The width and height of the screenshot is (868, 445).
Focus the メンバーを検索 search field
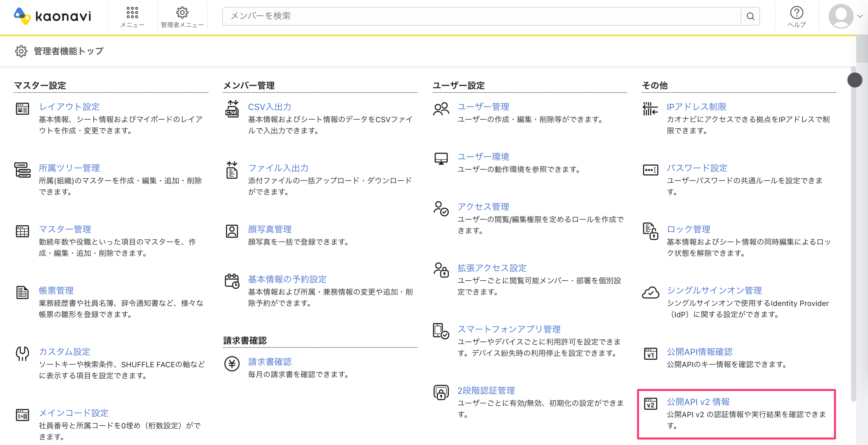[482, 16]
